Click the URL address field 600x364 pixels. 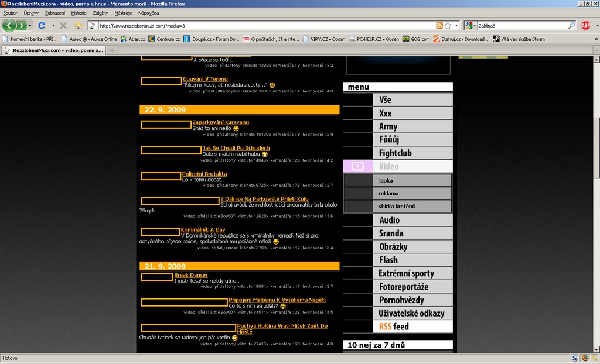pyautogui.click(x=264, y=26)
